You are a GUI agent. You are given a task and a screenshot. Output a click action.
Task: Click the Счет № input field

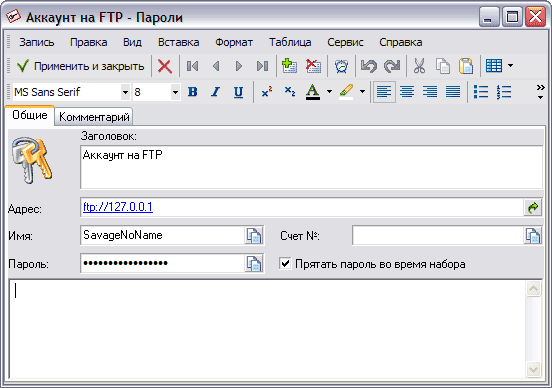click(438, 236)
